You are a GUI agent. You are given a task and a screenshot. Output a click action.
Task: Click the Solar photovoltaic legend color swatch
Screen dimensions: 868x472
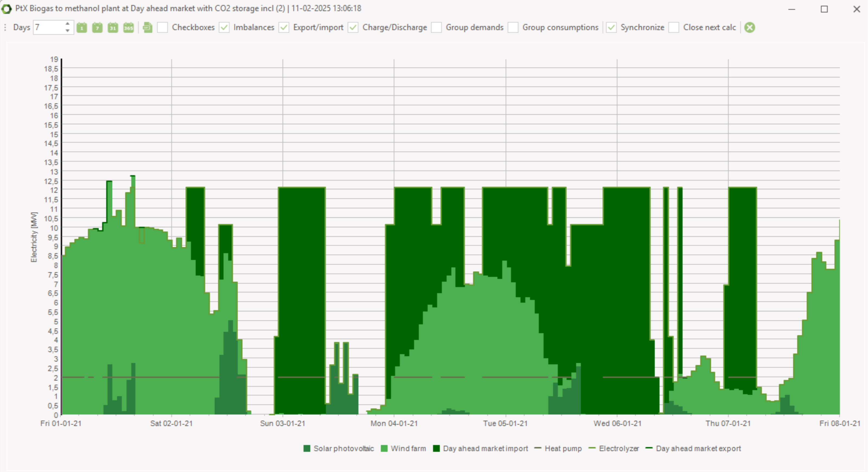(307, 448)
